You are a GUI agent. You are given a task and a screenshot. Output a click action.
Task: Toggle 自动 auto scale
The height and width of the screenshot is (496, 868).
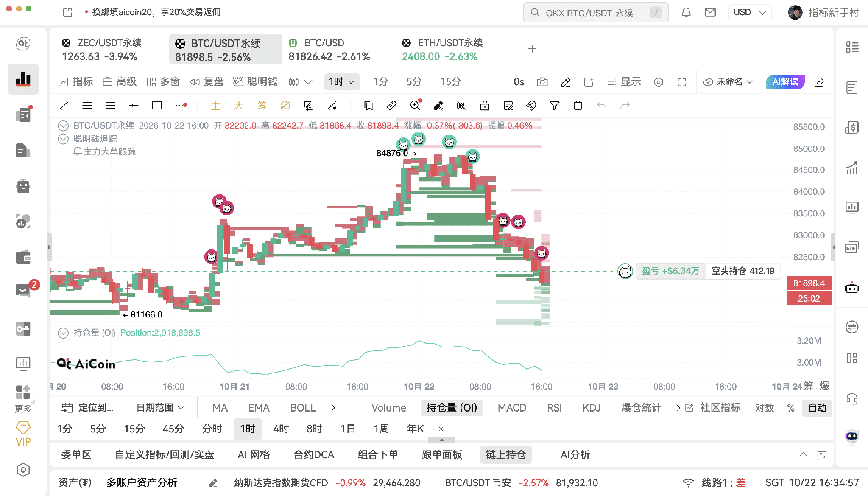(817, 408)
